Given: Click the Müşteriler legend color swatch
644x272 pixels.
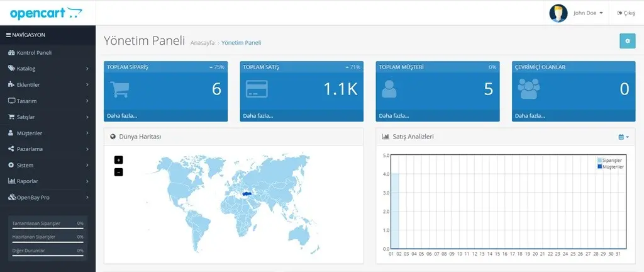Looking at the screenshot, I should (x=599, y=166).
